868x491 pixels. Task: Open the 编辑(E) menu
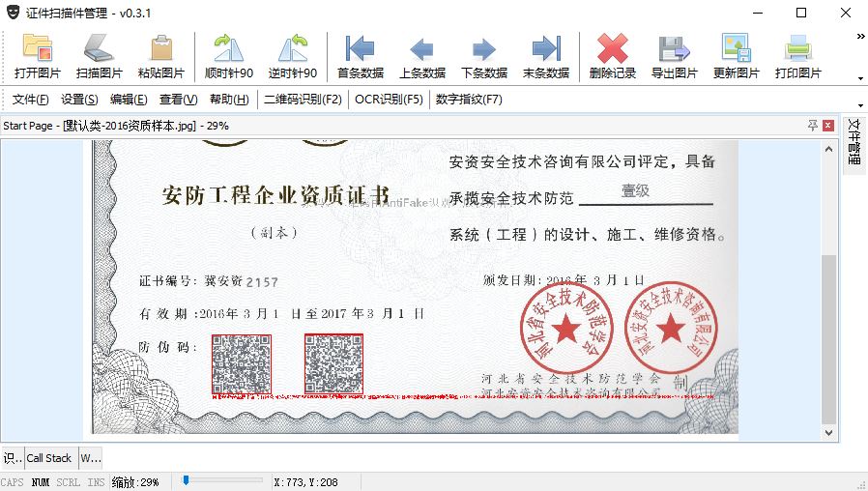pyautogui.click(x=129, y=100)
